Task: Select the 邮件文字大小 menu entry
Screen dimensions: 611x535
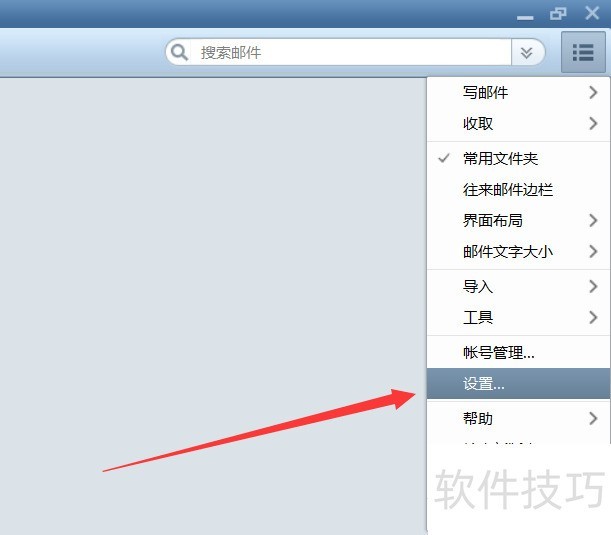Action: [x=508, y=252]
